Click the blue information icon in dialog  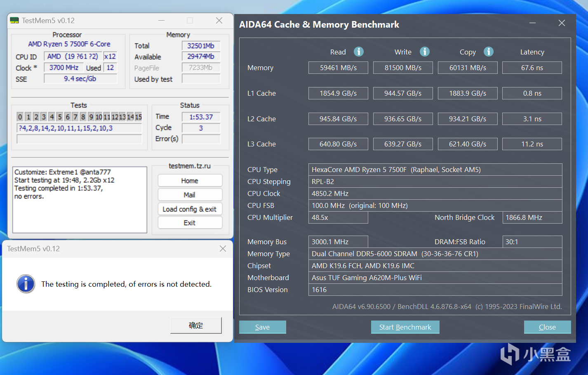26,284
